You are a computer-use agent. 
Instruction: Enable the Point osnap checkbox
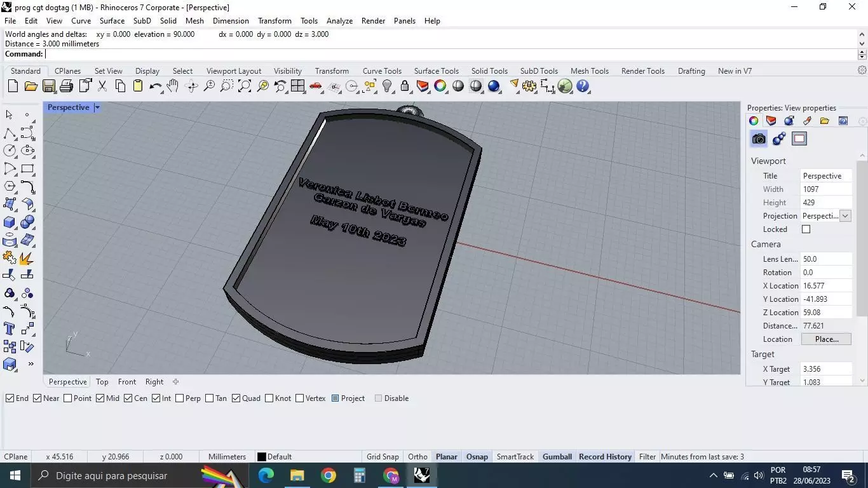pyautogui.click(x=68, y=398)
